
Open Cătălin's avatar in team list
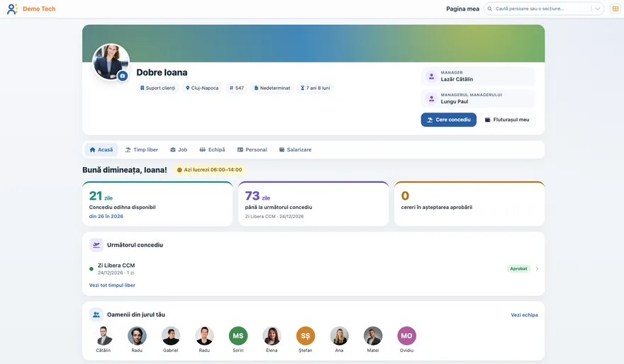click(104, 336)
